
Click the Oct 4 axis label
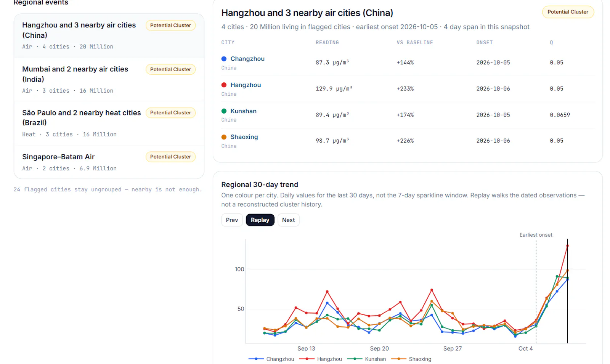pos(525,348)
